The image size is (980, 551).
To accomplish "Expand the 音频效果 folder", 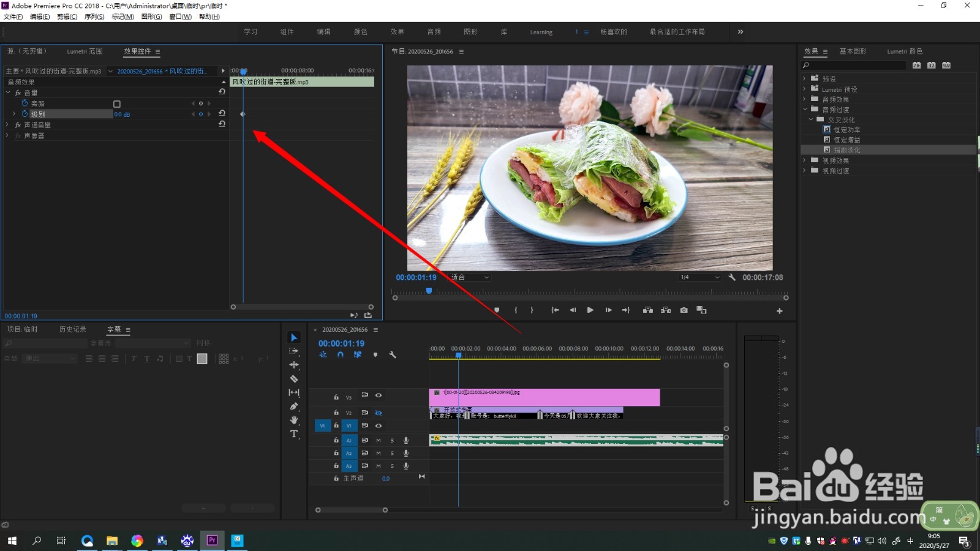I will (804, 99).
